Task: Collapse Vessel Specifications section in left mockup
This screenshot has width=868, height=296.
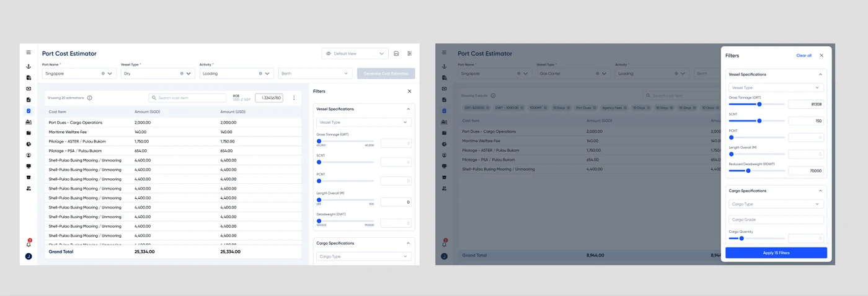Action: 408,109
